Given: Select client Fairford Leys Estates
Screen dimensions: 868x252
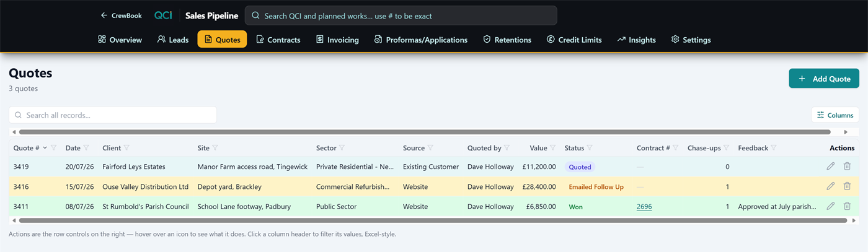Looking at the screenshot, I should click(134, 167).
